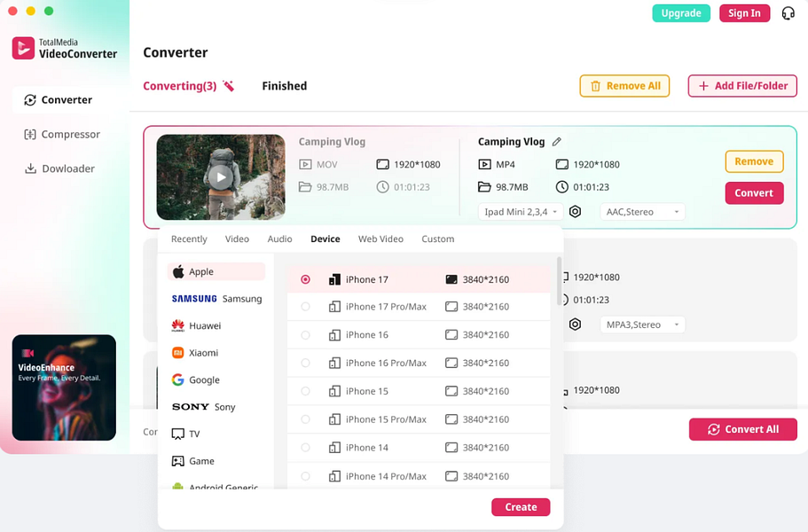The width and height of the screenshot is (808, 532).
Task: Click the Upgrade button
Action: pos(681,13)
